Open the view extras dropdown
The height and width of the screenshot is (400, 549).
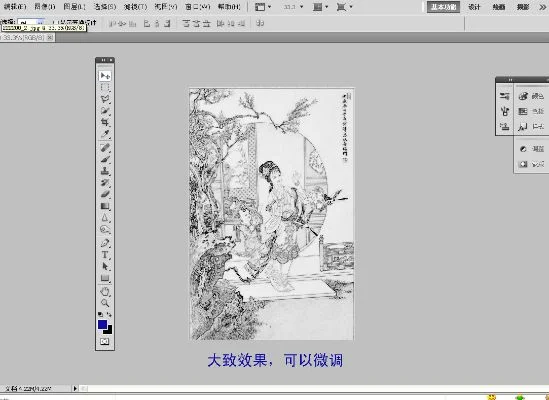click(263, 7)
